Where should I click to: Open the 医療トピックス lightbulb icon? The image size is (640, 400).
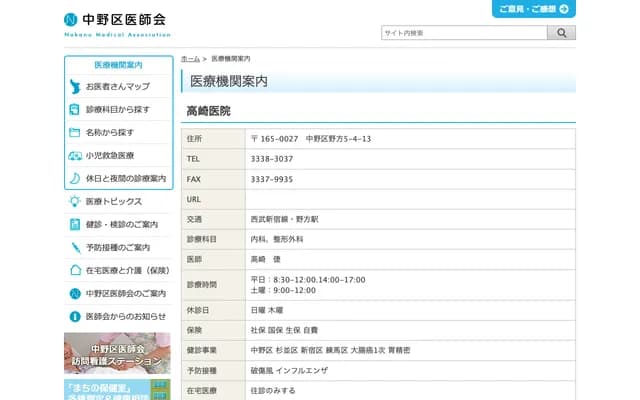coord(75,202)
